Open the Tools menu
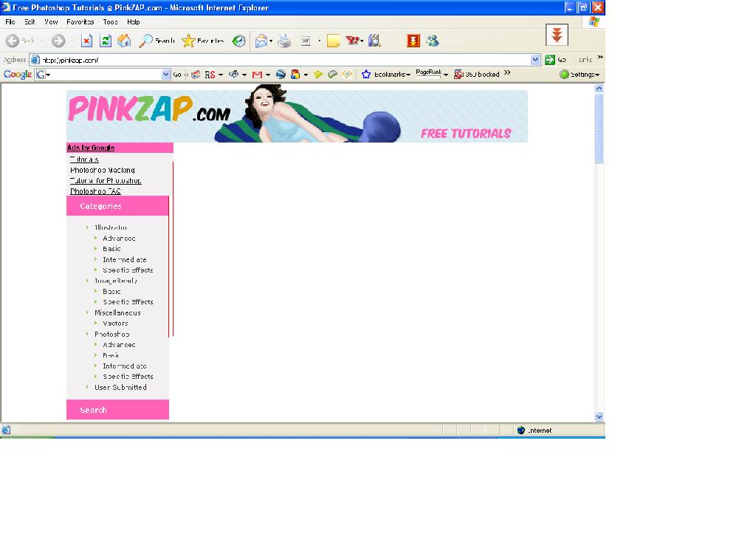The height and width of the screenshot is (548, 756). (x=111, y=21)
